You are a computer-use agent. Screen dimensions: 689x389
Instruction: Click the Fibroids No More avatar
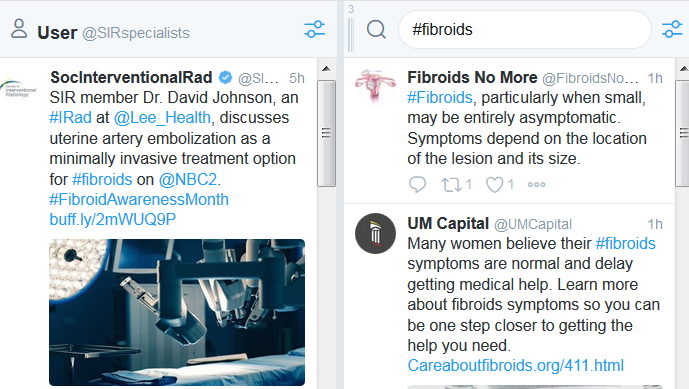pos(375,86)
